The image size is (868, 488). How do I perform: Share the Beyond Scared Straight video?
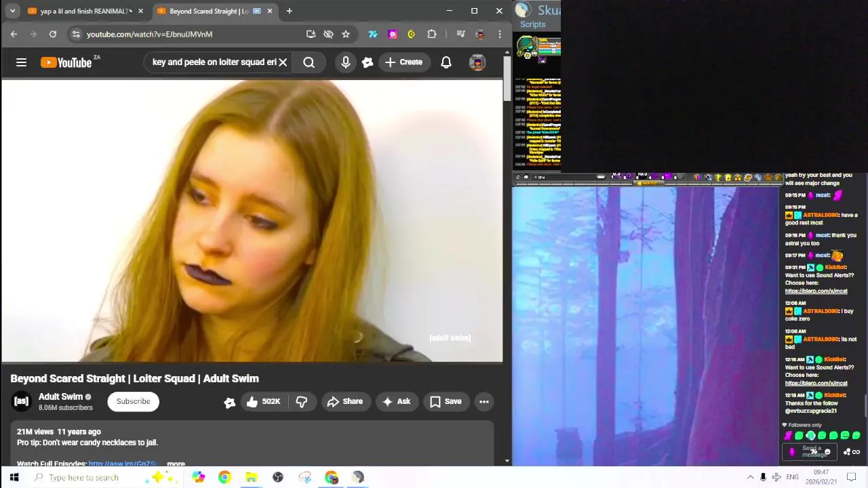pos(345,402)
